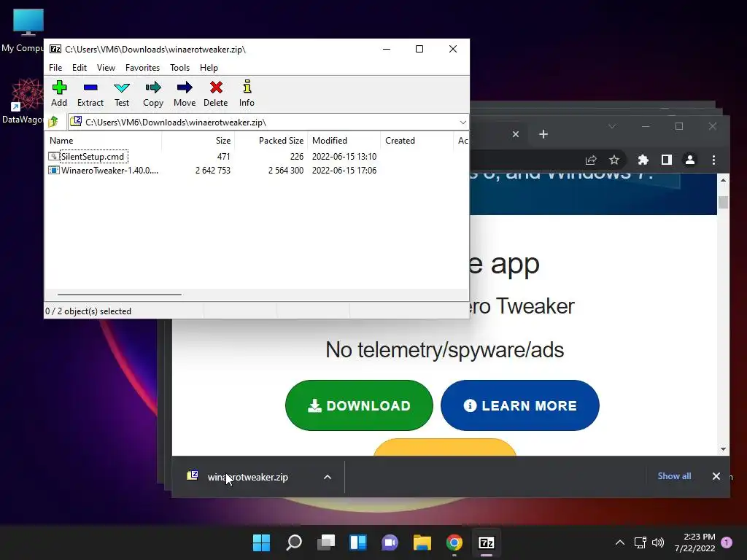Sort by the Modified column header
747x560 pixels.
pos(344,141)
